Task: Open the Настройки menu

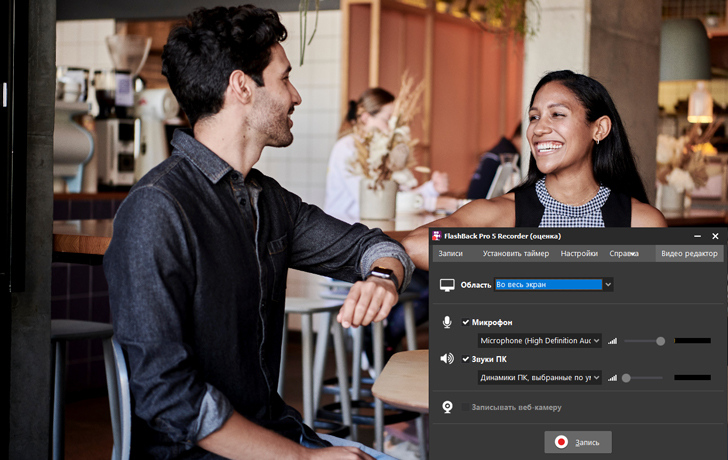Action: (579, 253)
